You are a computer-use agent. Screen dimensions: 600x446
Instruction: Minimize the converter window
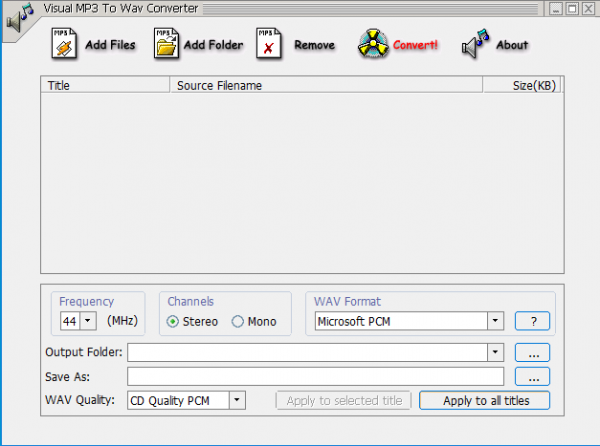tap(555, 9)
